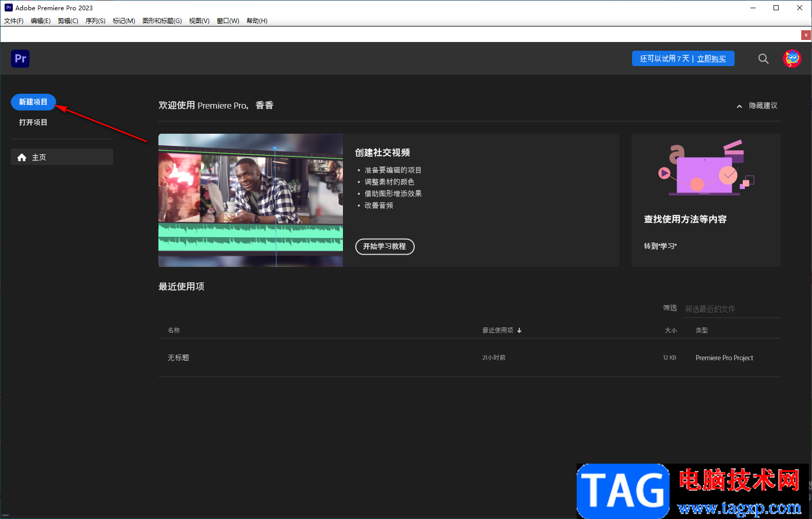Click the social video tutorial thumbnail
This screenshot has width=812, height=519.
pyautogui.click(x=251, y=200)
